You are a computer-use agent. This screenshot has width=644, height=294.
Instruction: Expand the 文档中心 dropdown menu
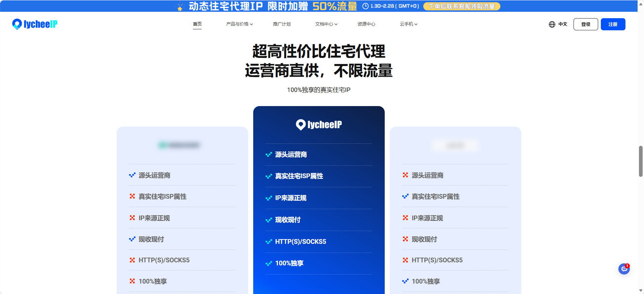coord(326,24)
